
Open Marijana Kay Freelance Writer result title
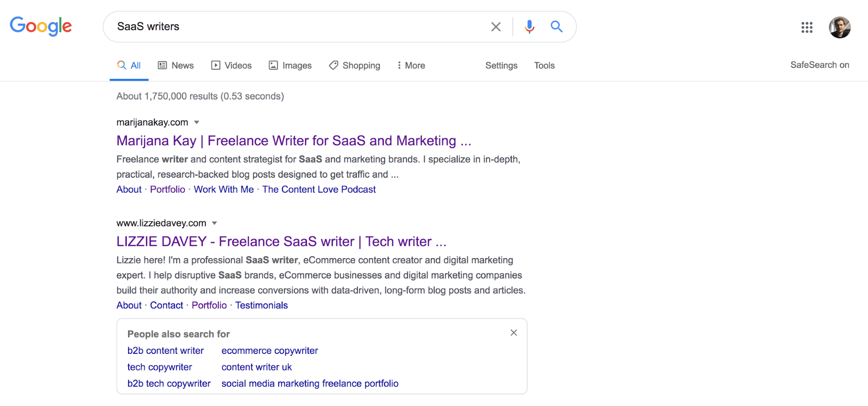(294, 141)
